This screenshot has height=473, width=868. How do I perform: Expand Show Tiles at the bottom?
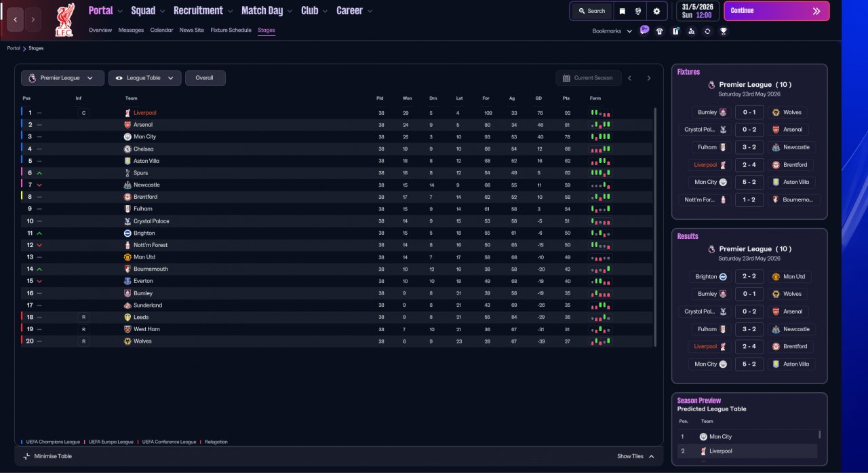(x=635, y=457)
